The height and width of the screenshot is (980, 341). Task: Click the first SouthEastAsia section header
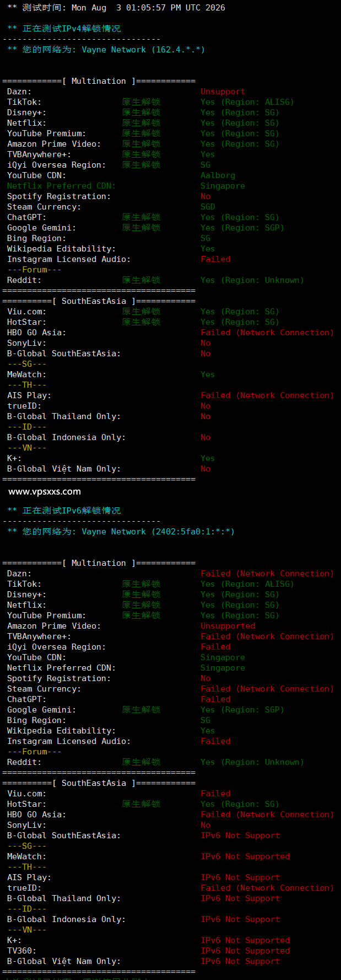pos(99,301)
